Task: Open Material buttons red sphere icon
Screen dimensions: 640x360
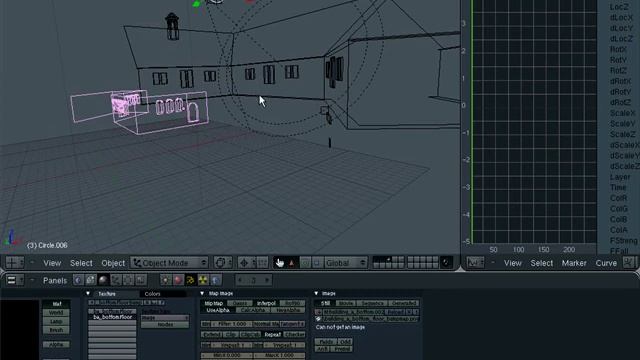Action: click(x=178, y=280)
